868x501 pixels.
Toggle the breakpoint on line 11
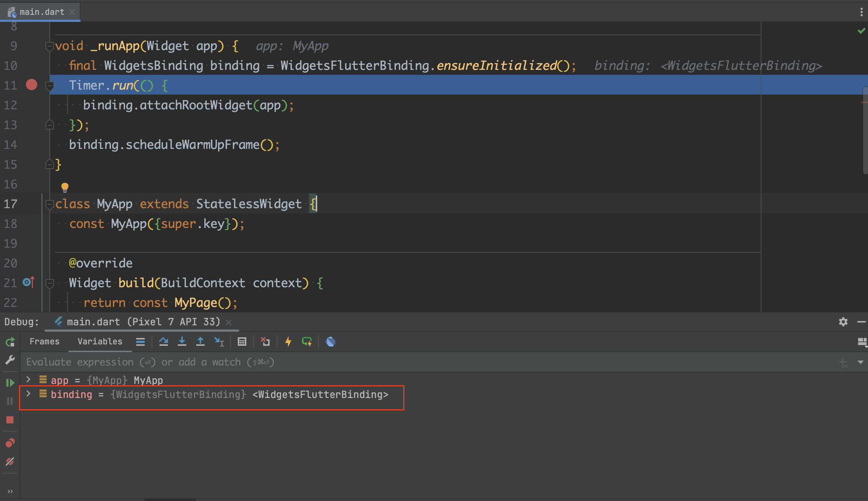pos(31,85)
